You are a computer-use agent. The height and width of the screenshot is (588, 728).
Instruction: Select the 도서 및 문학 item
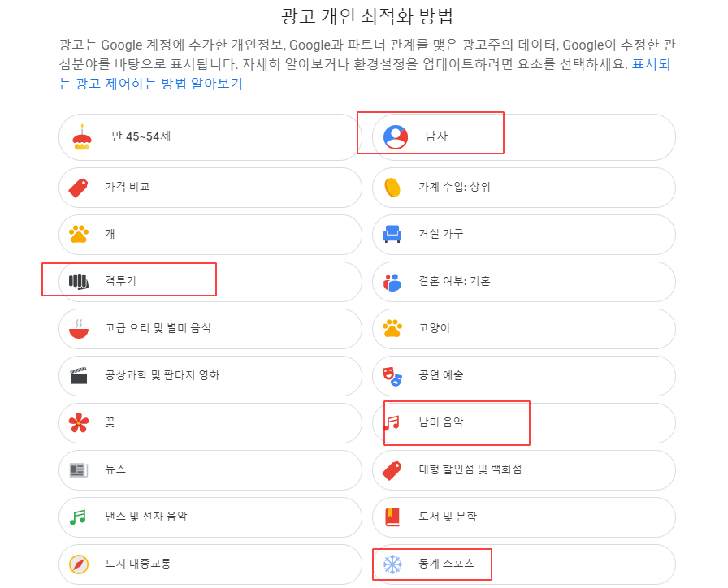click(x=524, y=517)
